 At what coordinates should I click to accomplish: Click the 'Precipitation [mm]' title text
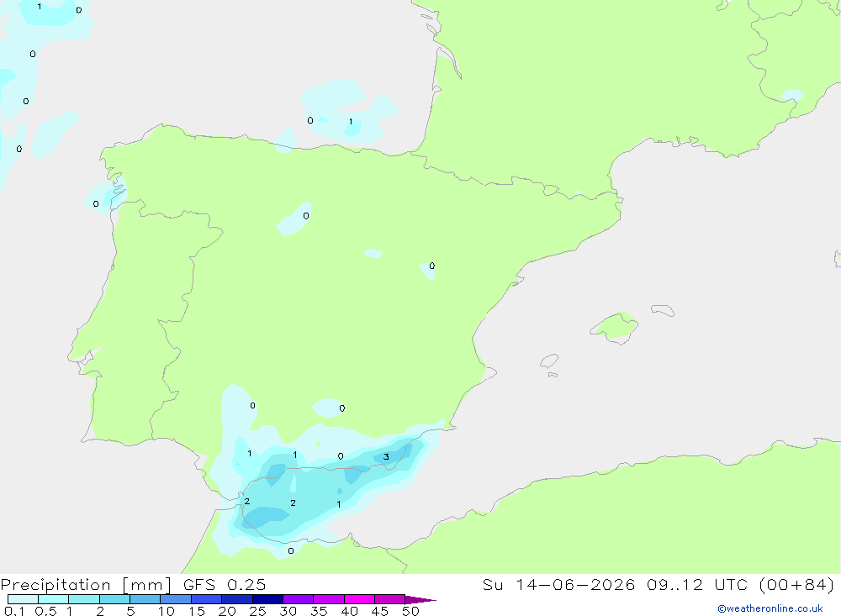86,585
